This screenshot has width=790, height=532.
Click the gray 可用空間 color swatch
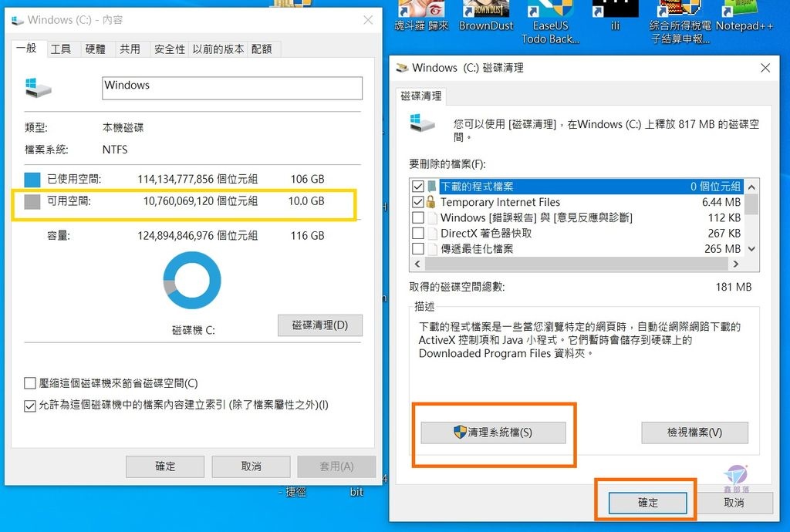(32, 202)
